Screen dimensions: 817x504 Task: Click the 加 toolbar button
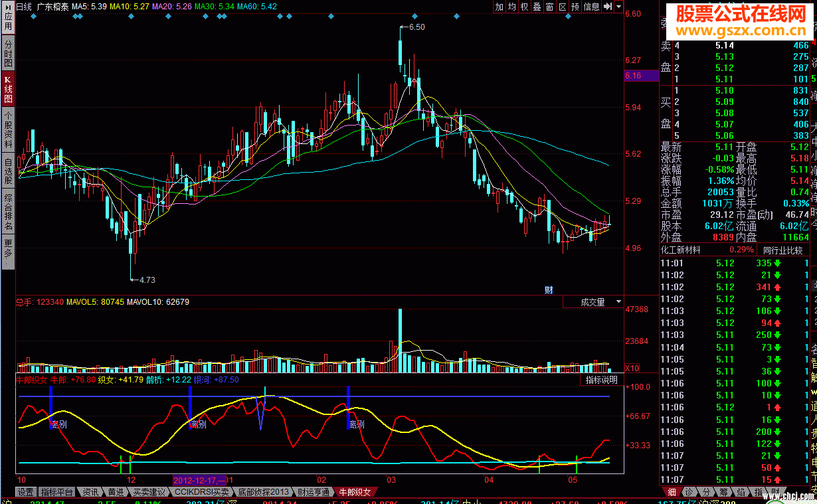click(x=499, y=7)
